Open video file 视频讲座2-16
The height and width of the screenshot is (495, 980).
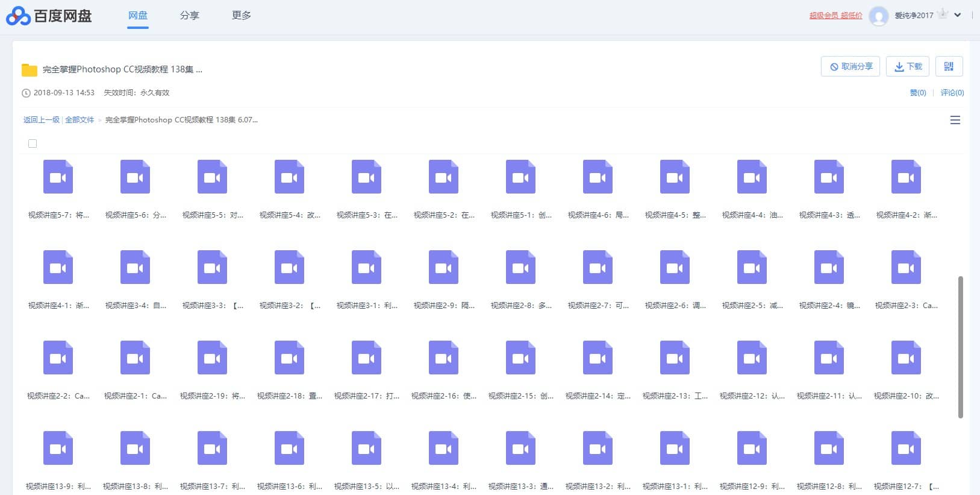[x=444, y=358]
